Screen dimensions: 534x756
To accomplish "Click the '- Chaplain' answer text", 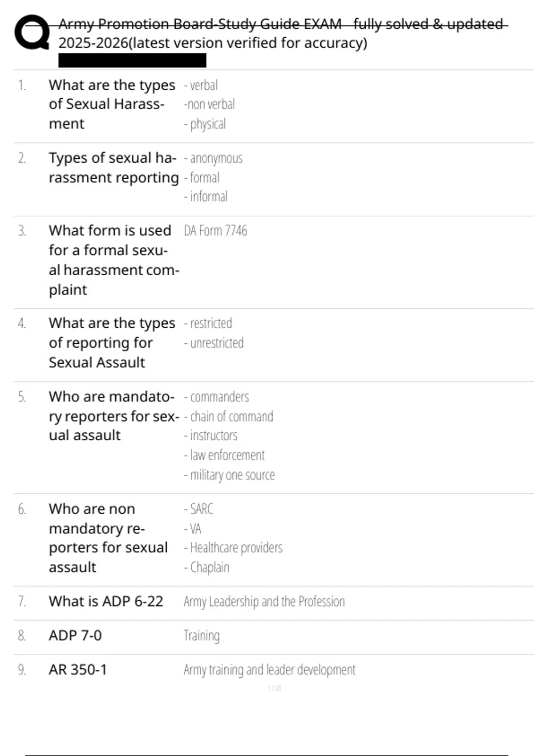I will pos(207,567).
